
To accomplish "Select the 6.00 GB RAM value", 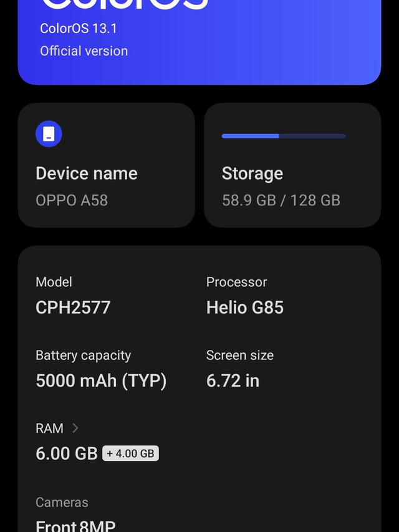I will [65, 454].
